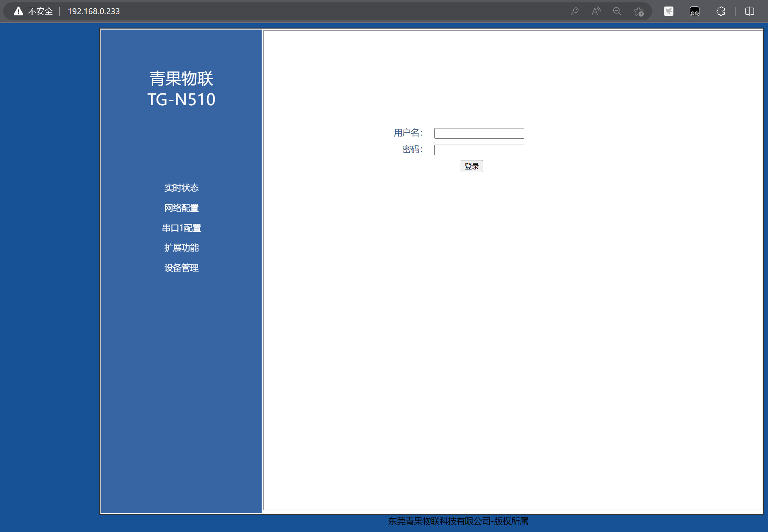
Task: Click the 192.168.0.233 address bar URL
Action: [94, 11]
